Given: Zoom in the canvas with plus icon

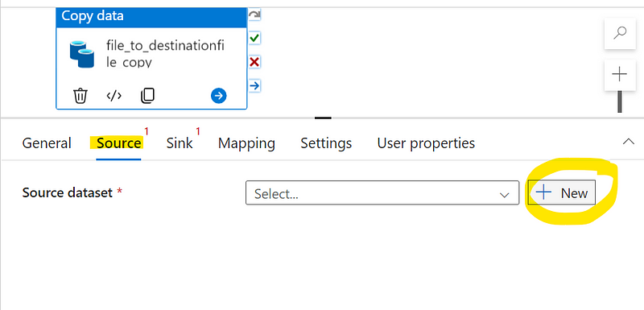Looking at the screenshot, I should pyautogui.click(x=619, y=74).
